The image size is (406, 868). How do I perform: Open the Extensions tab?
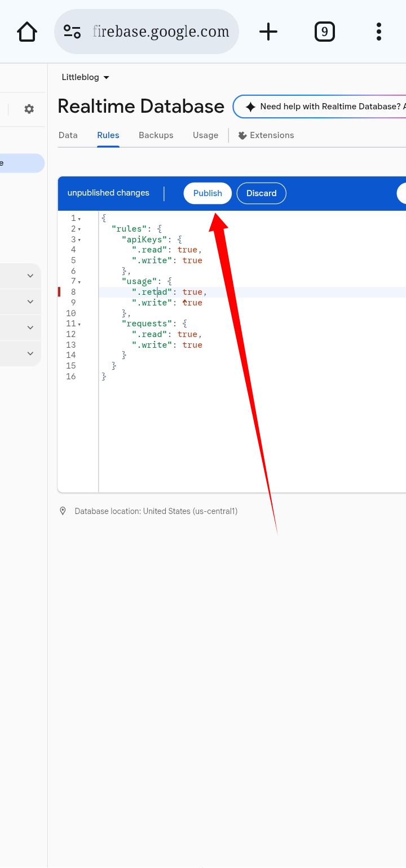[266, 135]
